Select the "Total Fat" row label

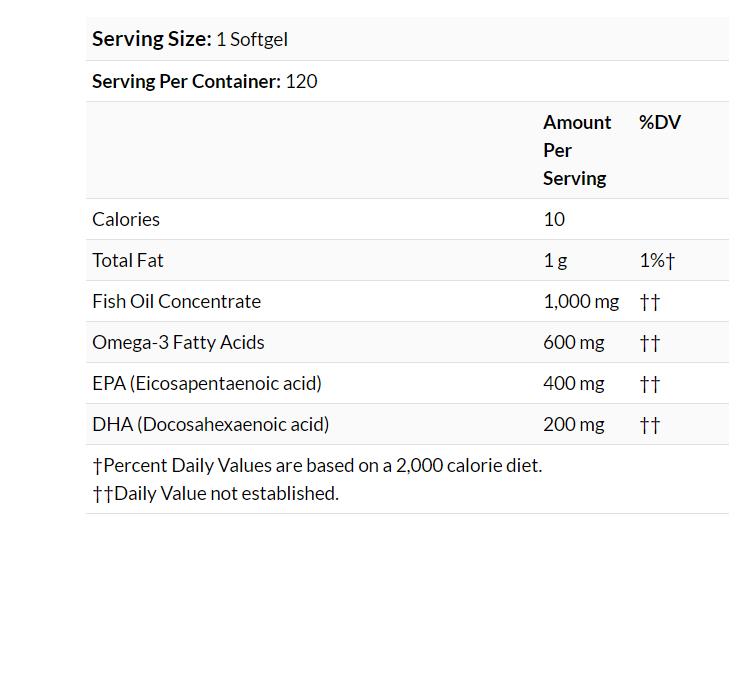coord(128,260)
